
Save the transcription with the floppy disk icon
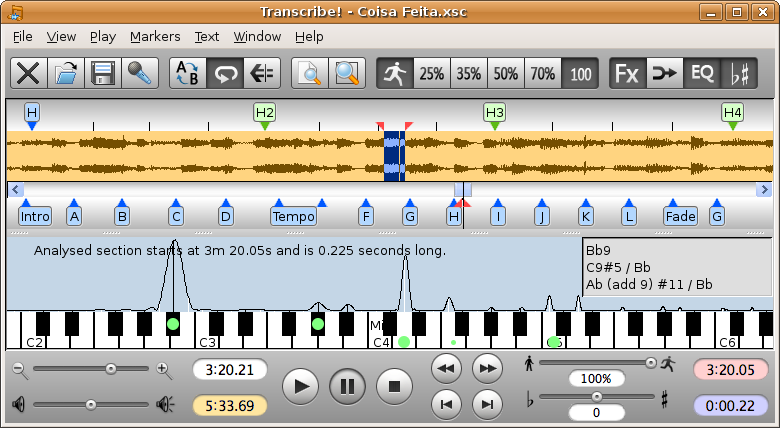click(x=103, y=74)
